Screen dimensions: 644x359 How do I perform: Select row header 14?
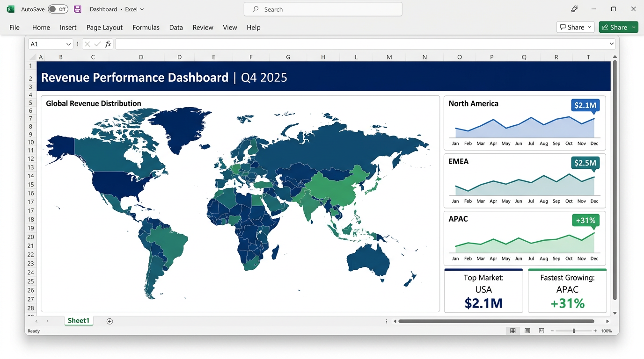point(31,176)
